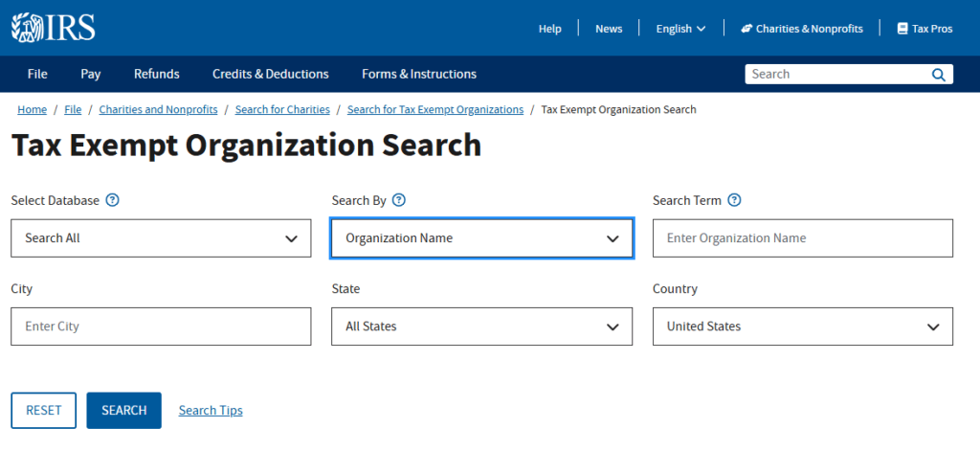Open Charities & Nonprofits header link
The width and height of the screenshot is (980, 473).
pyautogui.click(x=802, y=29)
